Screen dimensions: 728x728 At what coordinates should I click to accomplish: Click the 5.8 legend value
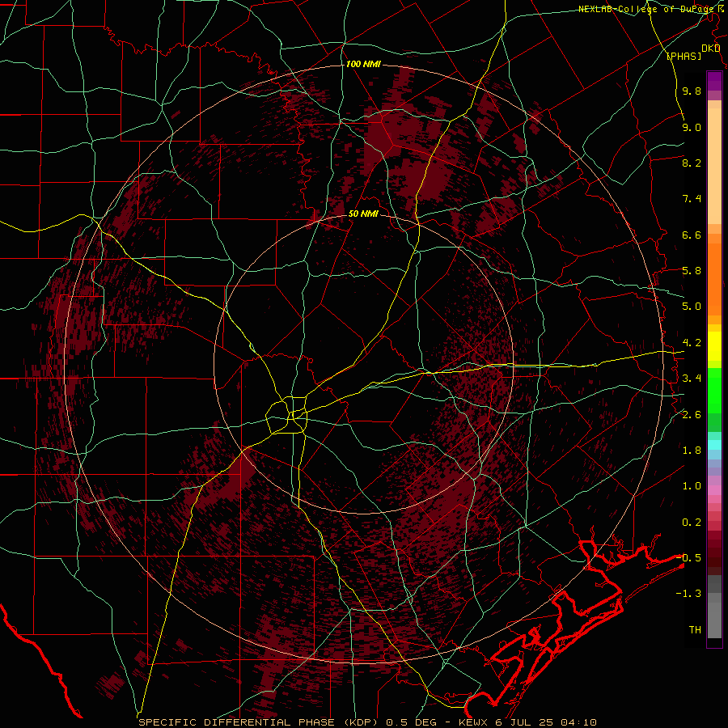[692, 271]
